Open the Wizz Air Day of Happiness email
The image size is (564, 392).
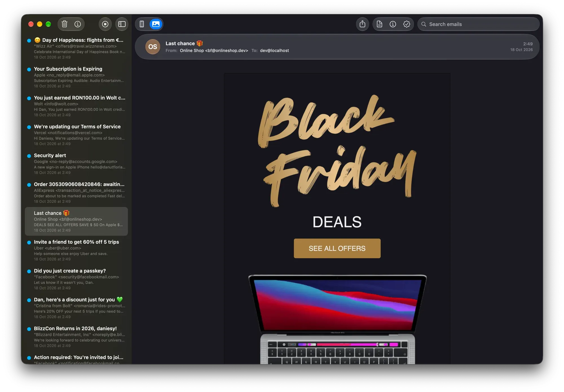coord(76,48)
